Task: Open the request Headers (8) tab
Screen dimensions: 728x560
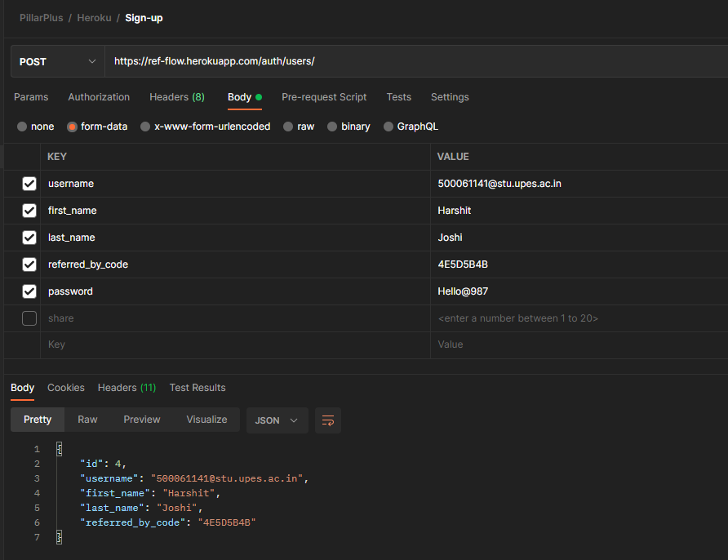Action: (x=177, y=97)
